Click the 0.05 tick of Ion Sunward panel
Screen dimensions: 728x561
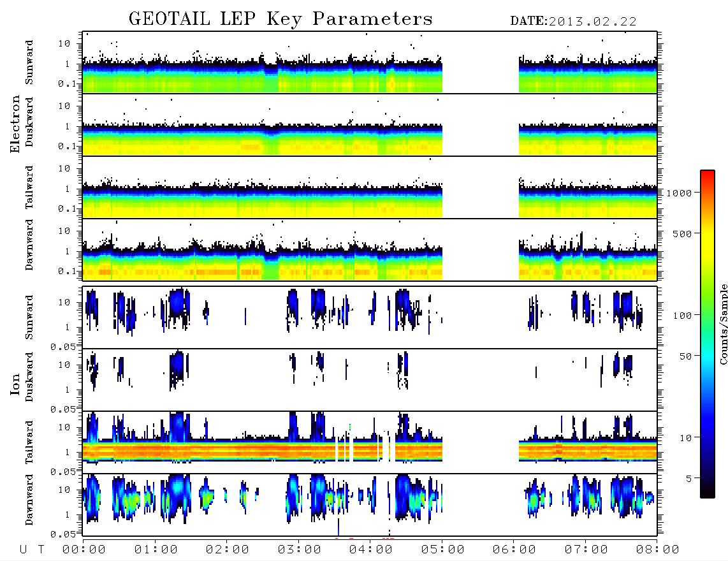point(62,347)
